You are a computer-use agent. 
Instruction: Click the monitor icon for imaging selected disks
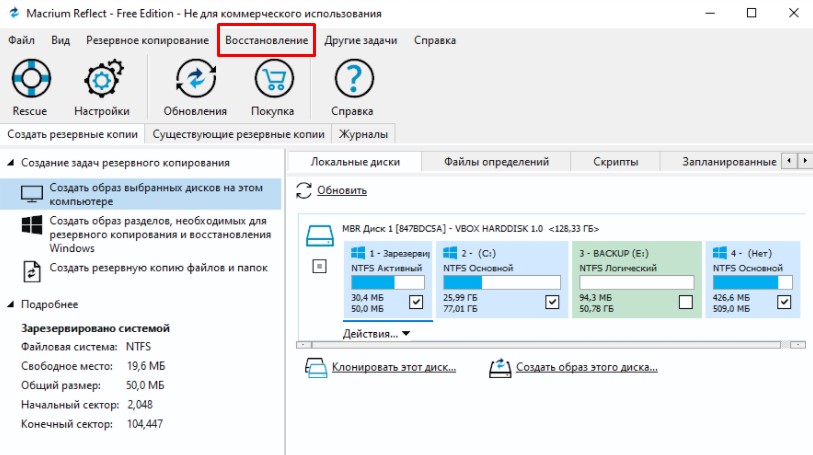(32, 194)
